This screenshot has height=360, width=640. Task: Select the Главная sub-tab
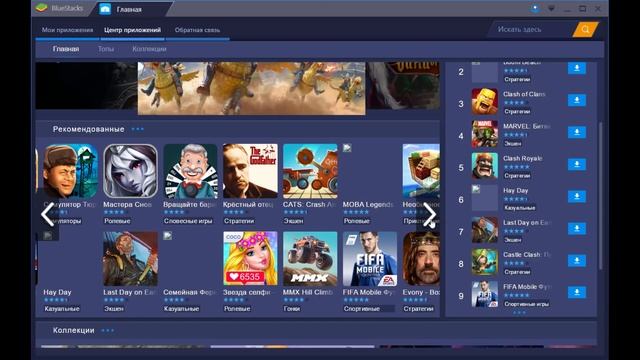66,49
